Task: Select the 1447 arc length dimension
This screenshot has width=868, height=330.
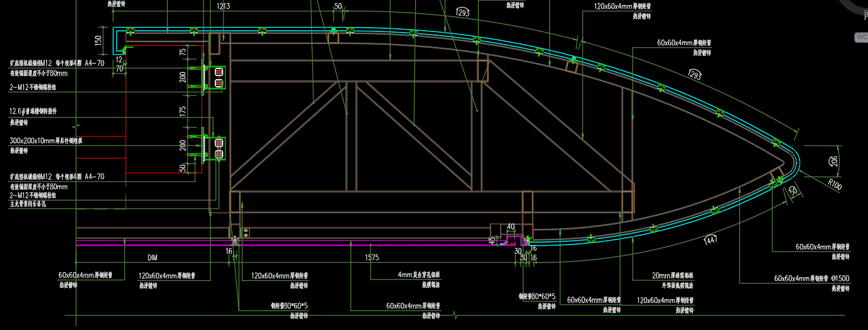Action: coord(710,239)
